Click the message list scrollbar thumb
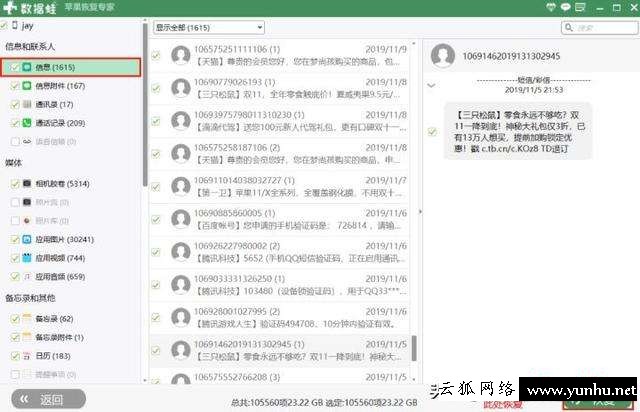The height and width of the screenshot is (412, 640). 414,348
